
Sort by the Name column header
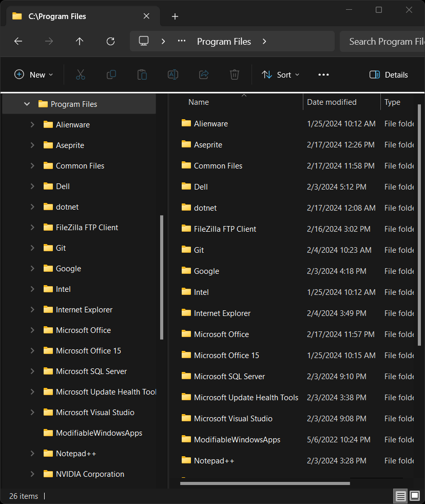[199, 102]
